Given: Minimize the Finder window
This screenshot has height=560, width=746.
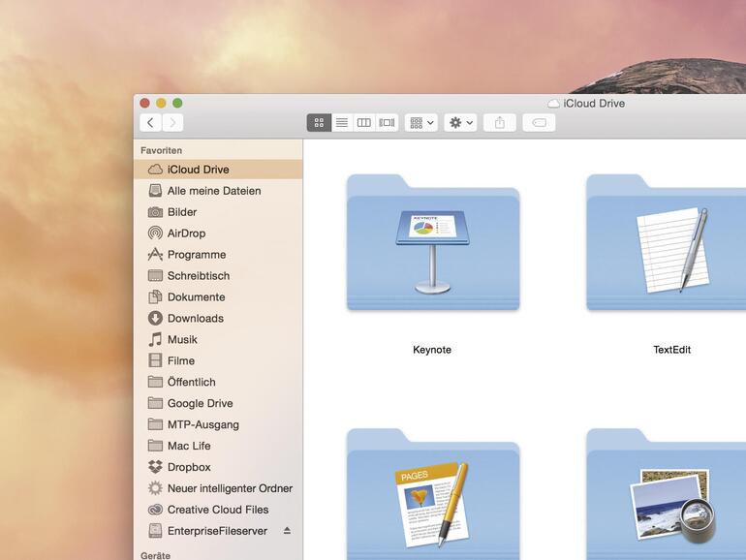Looking at the screenshot, I should (x=161, y=103).
